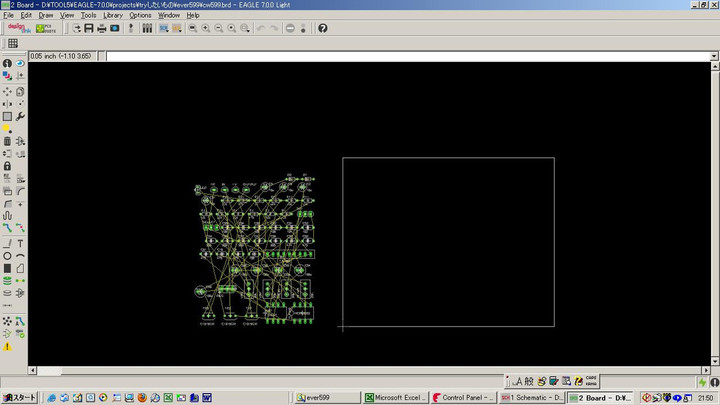Switch to the Schematic window in taskbar
This screenshot has width=720, height=405.
pyautogui.click(x=531, y=397)
